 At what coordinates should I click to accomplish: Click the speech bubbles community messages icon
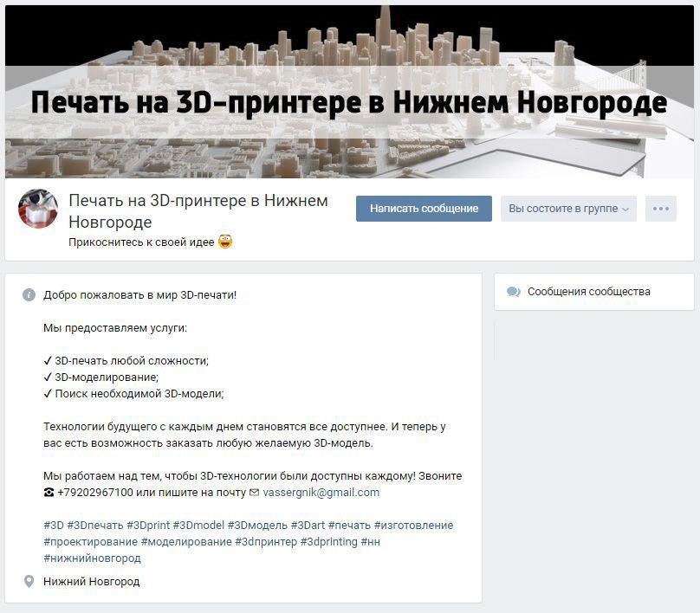point(514,292)
